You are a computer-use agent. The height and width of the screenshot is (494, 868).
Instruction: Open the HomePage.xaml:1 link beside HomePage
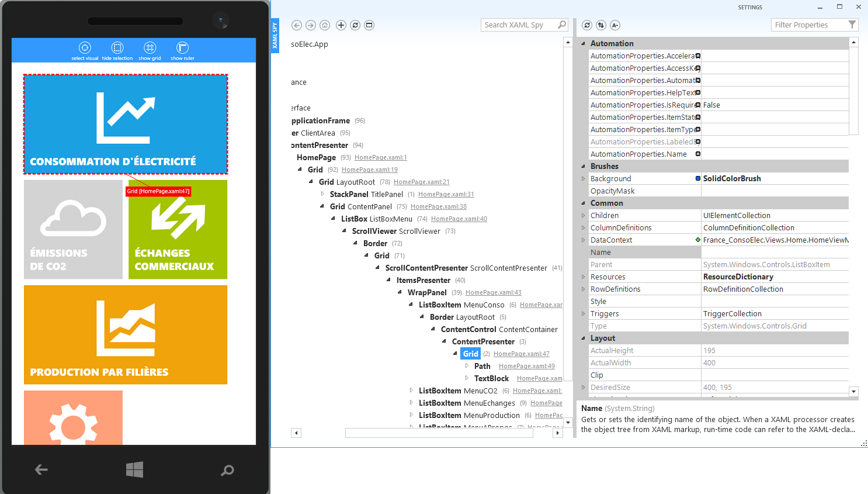tap(380, 157)
